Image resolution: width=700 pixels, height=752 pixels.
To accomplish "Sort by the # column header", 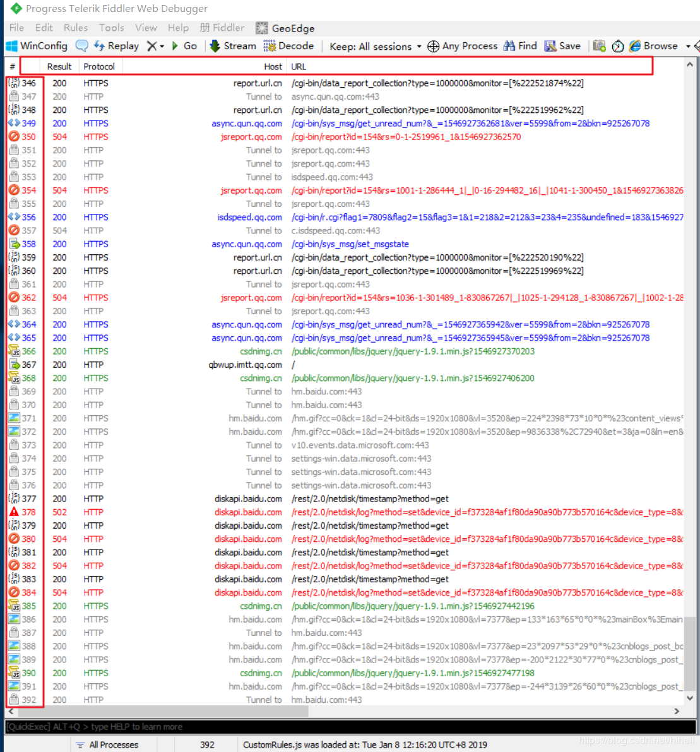I will pos(13,67).
